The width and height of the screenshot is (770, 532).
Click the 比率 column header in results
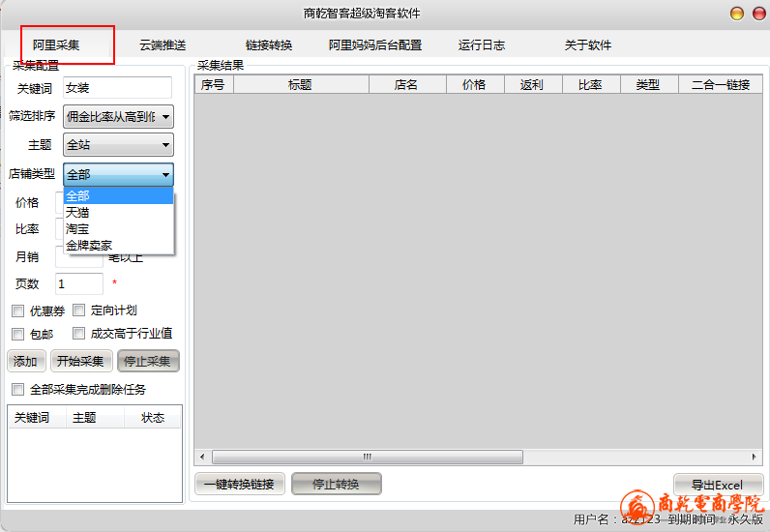pyautogui.click(x=591, y=84)
